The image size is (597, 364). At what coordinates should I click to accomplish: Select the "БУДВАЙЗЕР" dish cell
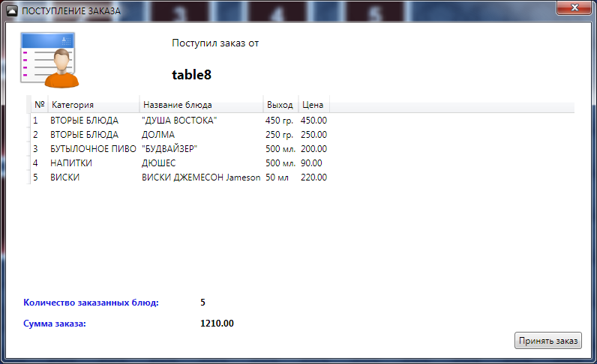169,149
